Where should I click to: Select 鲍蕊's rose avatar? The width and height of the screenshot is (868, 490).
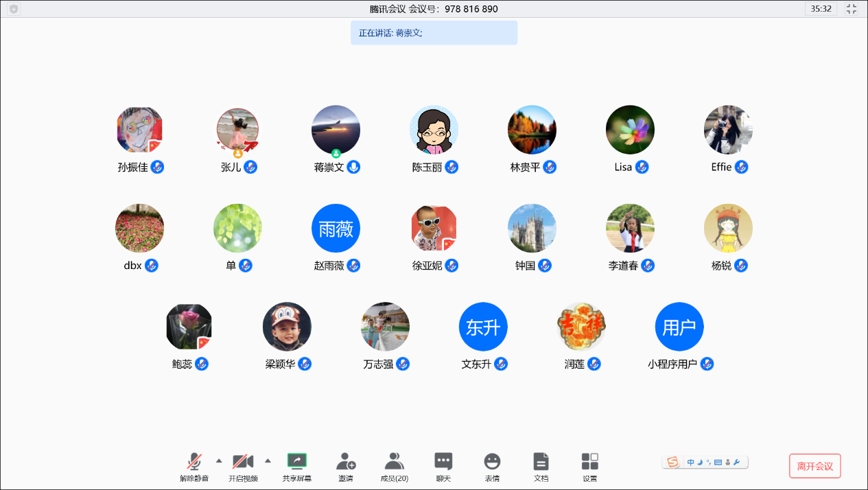tap(189, 327)
